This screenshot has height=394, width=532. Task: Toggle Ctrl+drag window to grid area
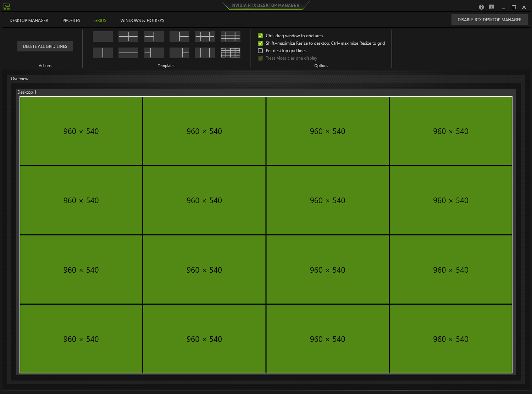point(260,36)
